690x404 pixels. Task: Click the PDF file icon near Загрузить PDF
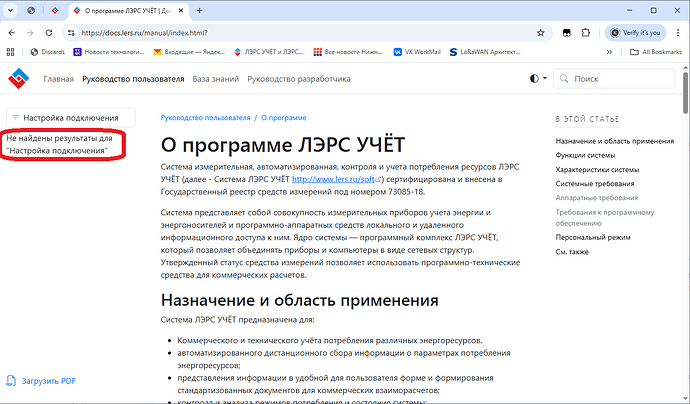[11, 381]
